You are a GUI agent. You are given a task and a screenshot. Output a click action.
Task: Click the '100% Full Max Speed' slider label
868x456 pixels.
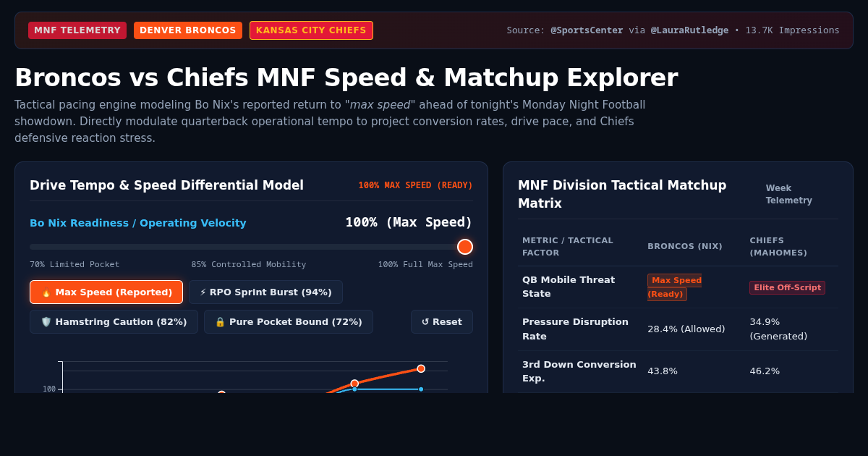[x=425, y=264]
